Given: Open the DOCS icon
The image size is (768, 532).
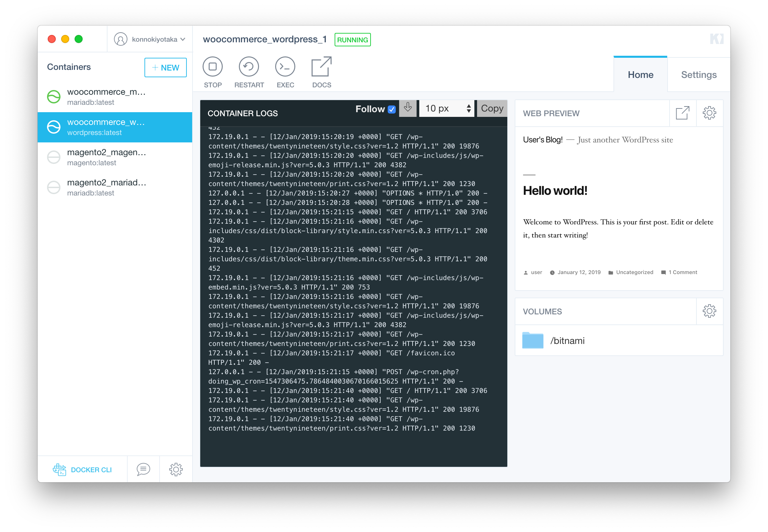Looking at the screenshot, I should click(x=322, y=67).
